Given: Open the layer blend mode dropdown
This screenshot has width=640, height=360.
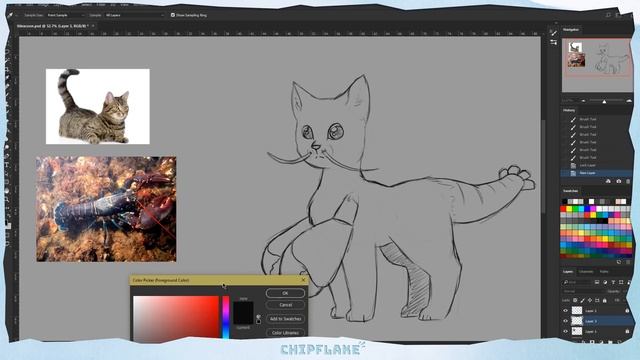Looking at the screenshot, I should (x=582, y=291).
